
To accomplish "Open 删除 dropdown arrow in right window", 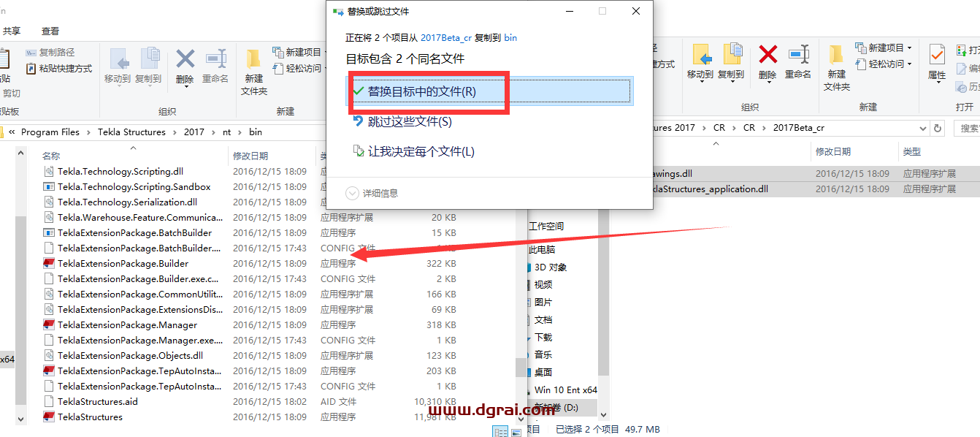I will [767, 83].
